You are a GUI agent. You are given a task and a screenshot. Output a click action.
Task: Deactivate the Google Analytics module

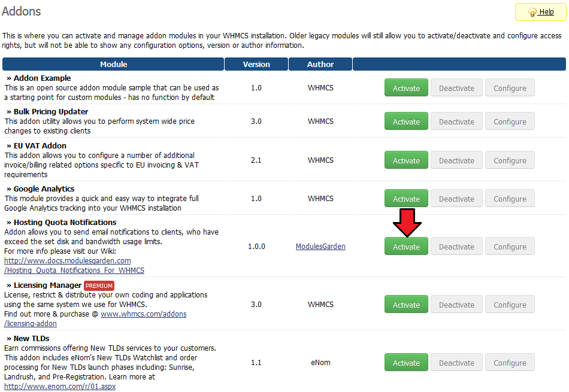click(456, 198)
